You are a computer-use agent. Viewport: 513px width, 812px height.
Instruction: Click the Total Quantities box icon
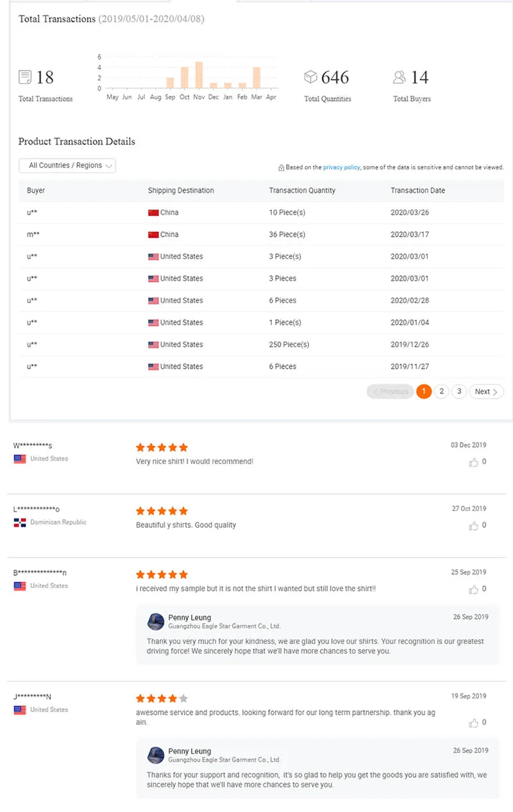click(311, 77)
